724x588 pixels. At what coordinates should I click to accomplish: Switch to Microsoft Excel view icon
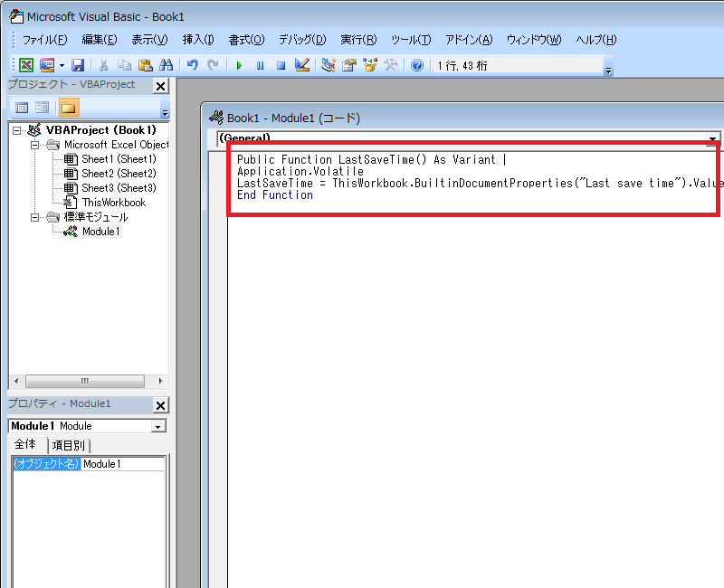click(x=26, y=65)
